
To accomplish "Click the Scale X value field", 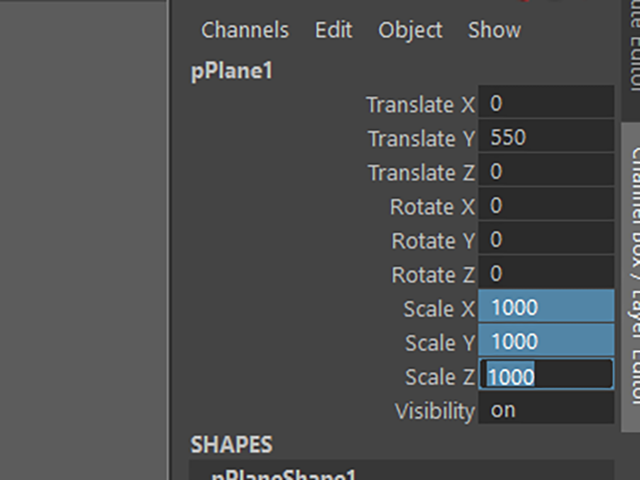I will click(546, 306).
